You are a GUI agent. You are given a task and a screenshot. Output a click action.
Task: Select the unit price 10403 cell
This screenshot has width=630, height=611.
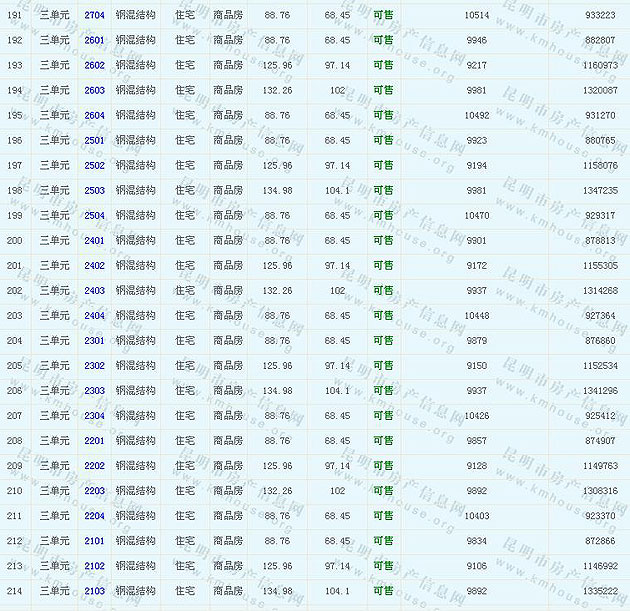pyautogui.click(x=477, y=515)
